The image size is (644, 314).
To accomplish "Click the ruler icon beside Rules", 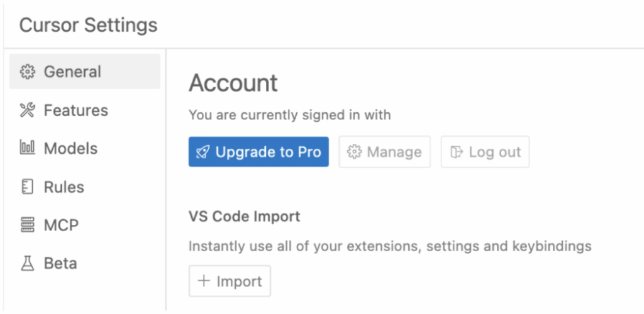I will point(27,187).
